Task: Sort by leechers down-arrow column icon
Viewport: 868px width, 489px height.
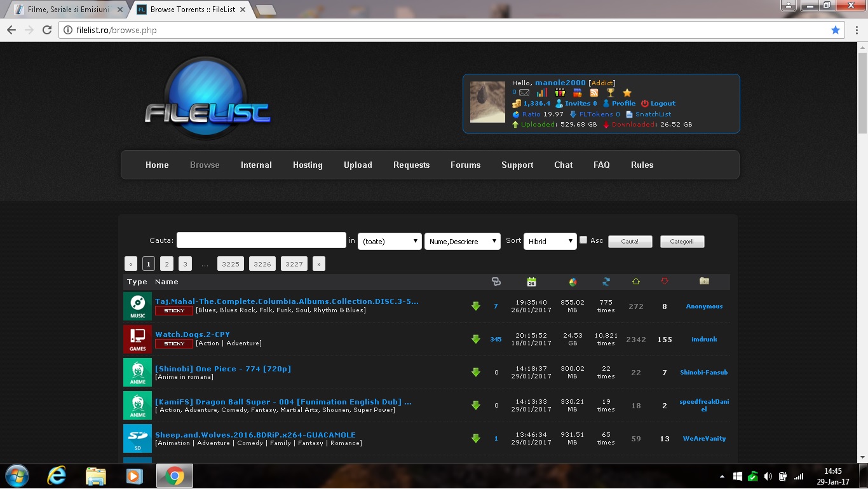Action: tap(665, 282)
